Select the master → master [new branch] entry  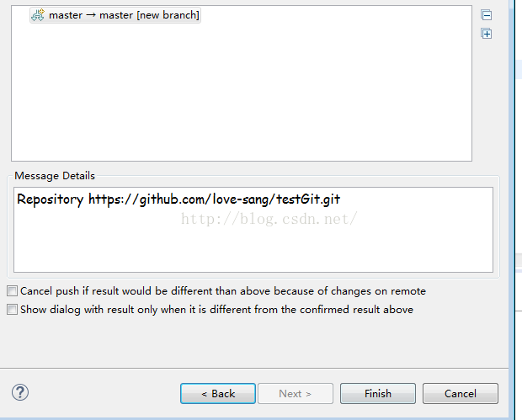124,15
